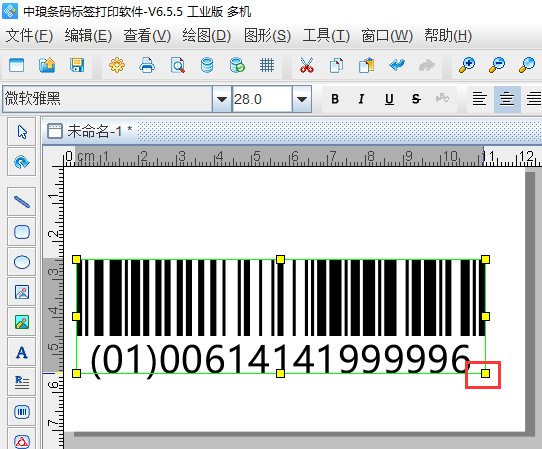Select the blue picture image tool
This screenshot has height=449, width=542.
coord(22,292)
